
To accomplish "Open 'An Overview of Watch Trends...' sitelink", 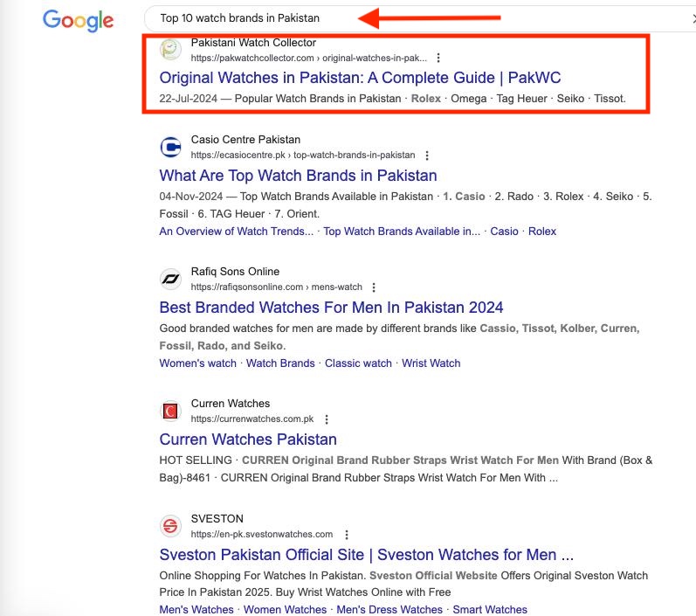I will click(x=236, y=232).
